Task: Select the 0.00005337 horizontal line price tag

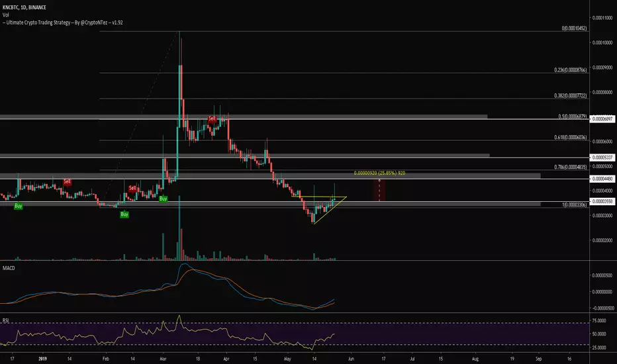Action: click(602, 158)
